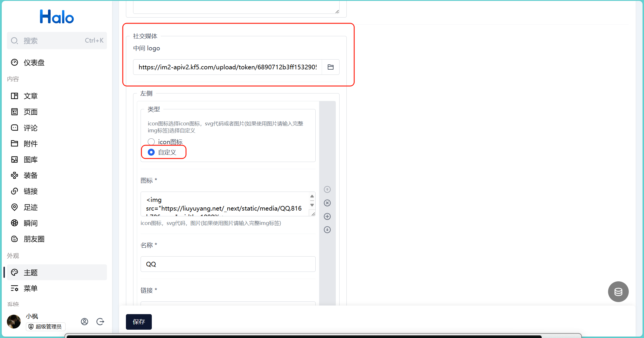Image resolution: width=644 pixels, height=338 pixels.
Task: Add new item with circled plus icon
Action: coord(327,216)
